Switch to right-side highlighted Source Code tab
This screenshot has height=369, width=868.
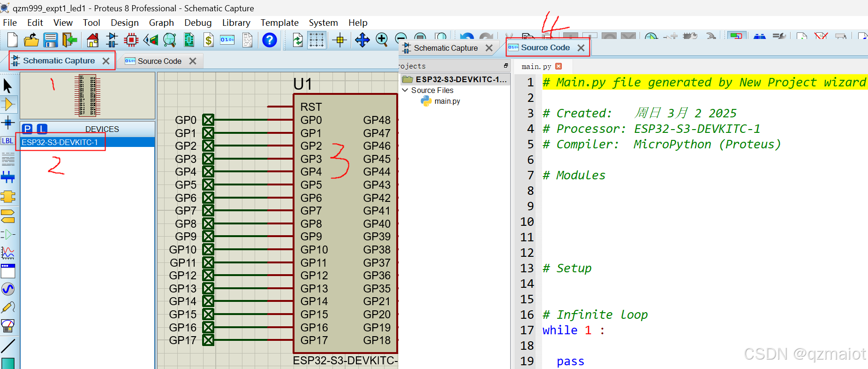(x=545, y=47)
